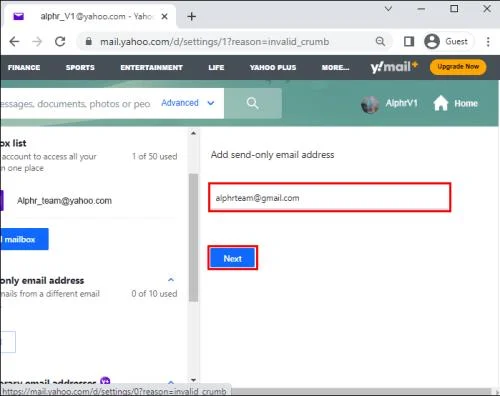Select the alphr_V1@yahoo.com browser tab
Image resolution: width=500 pixels, height=396 pixels.
tap(90, 16)
